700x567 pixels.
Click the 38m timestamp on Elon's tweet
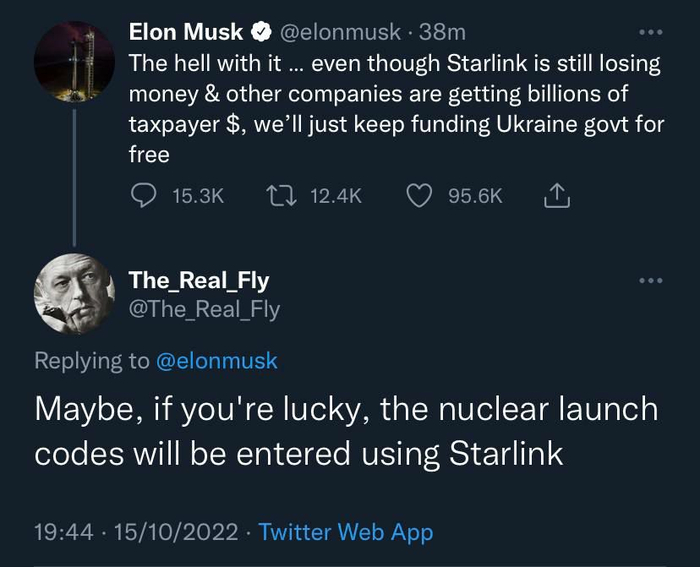(x=444, y=34)
